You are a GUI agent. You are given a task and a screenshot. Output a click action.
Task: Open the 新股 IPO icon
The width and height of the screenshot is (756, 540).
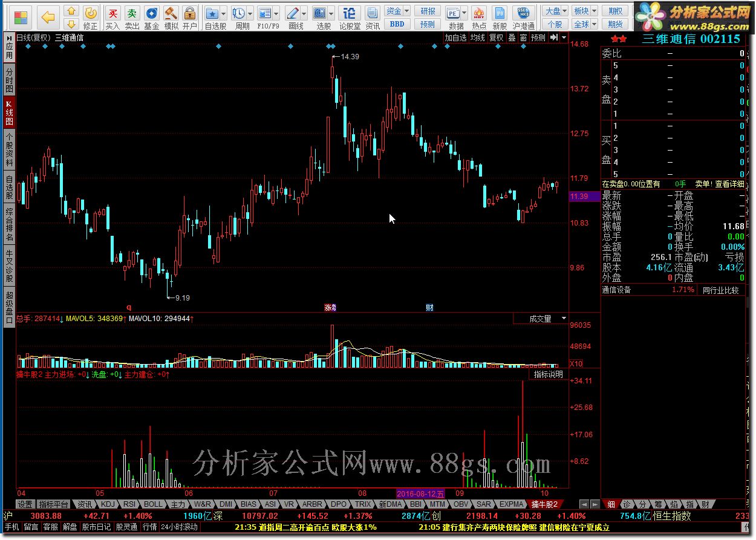point(500,18)
